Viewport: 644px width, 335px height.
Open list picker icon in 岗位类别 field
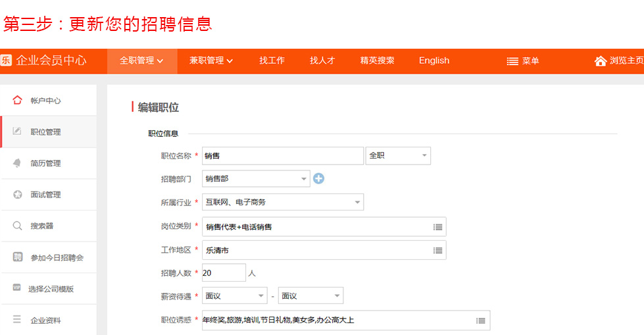tap(438, 227)
